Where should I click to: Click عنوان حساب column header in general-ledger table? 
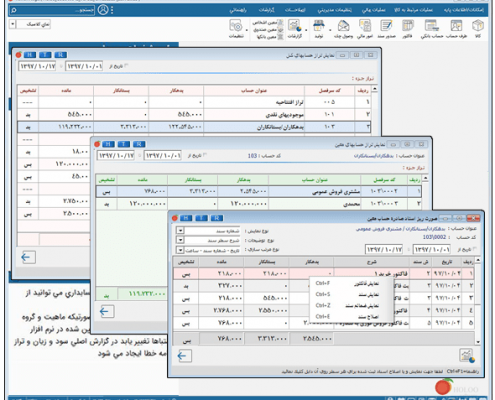pyautogui.click(x=254, y=90)
